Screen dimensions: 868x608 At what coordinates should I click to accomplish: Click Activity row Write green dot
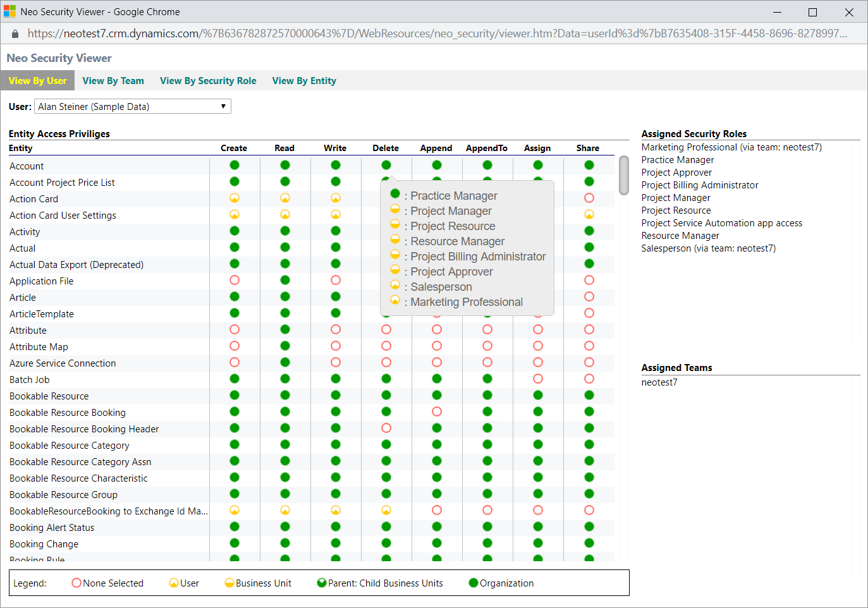(x=336, y=231)
